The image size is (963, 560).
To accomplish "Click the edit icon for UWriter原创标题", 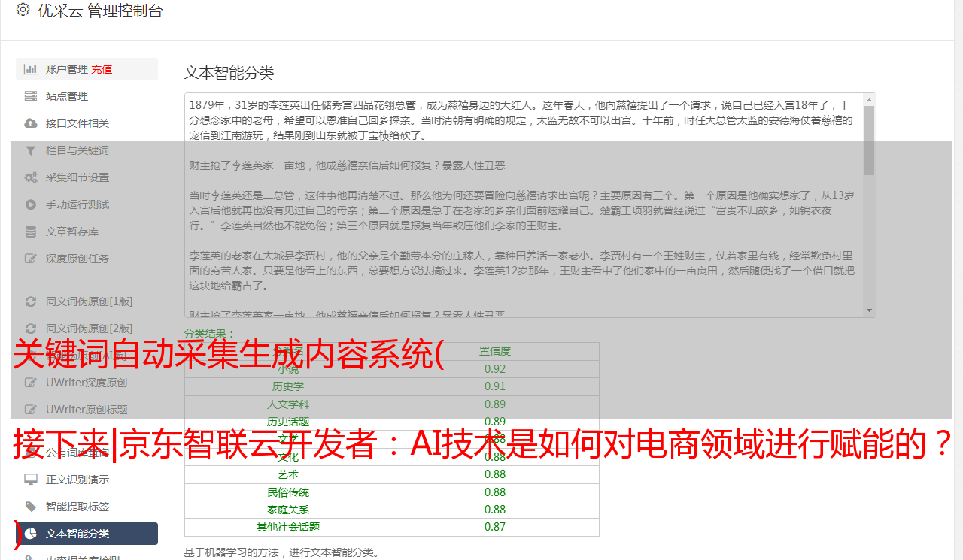I will click(x=31, y=410).
